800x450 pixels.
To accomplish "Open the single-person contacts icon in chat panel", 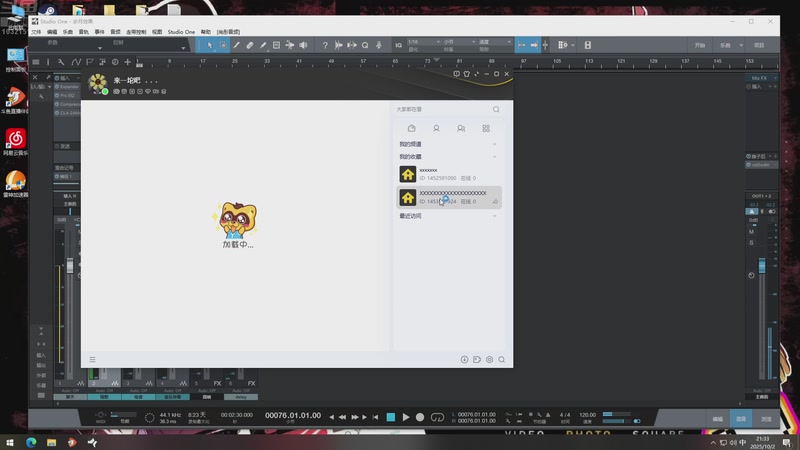I will (436, 129).
